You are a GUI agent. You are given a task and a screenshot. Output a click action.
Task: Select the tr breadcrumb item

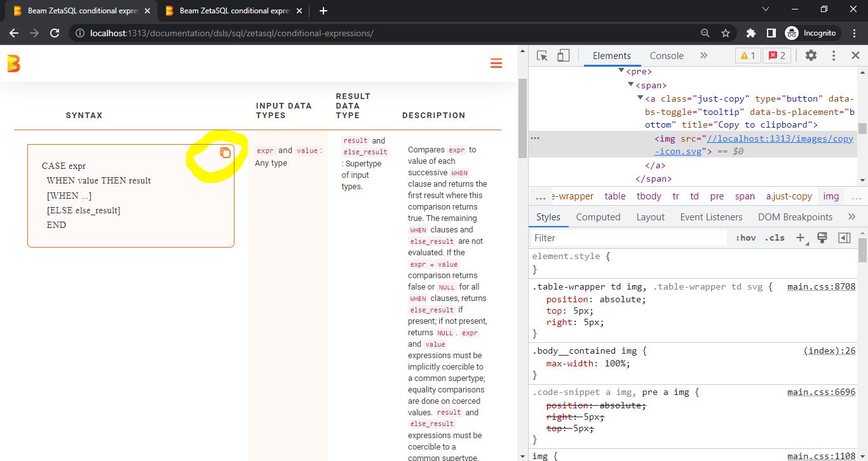675,196
